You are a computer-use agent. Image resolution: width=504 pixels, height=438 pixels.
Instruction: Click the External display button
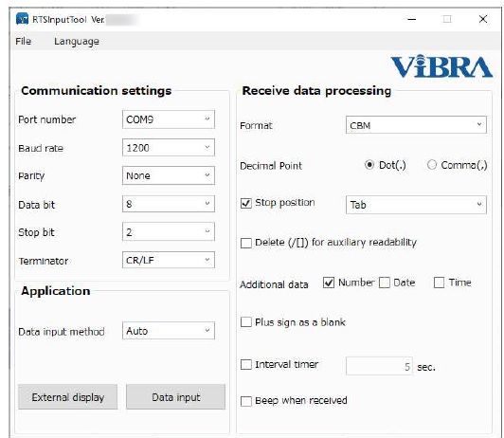(x=68, y=397)
